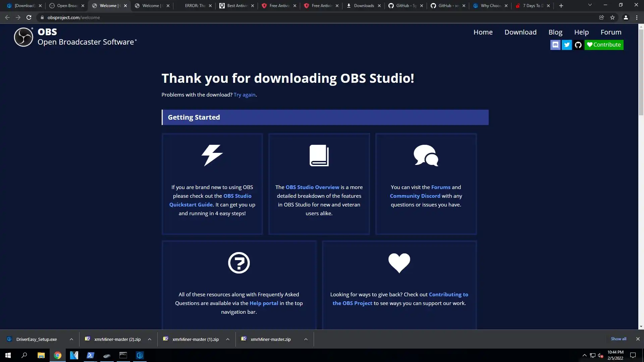The height and width of the screenshot is (362, 644).
Task: Open the tab search dropdown arrow
Action: tap(590, 5)
